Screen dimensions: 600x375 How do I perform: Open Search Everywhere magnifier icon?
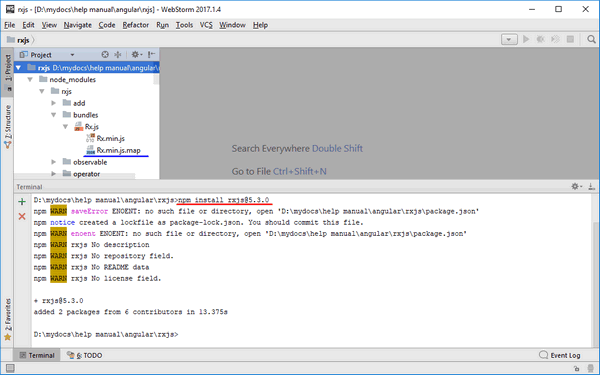(x=591, y=39)
